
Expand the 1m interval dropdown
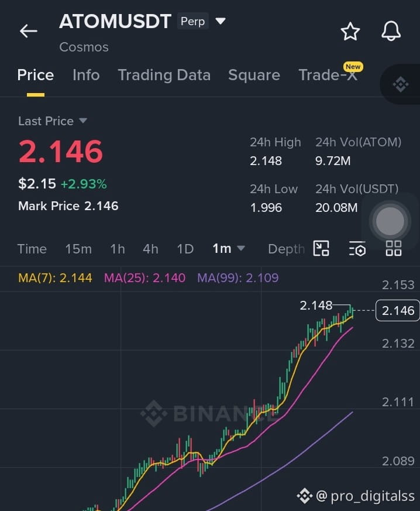[x=241, y=249]
